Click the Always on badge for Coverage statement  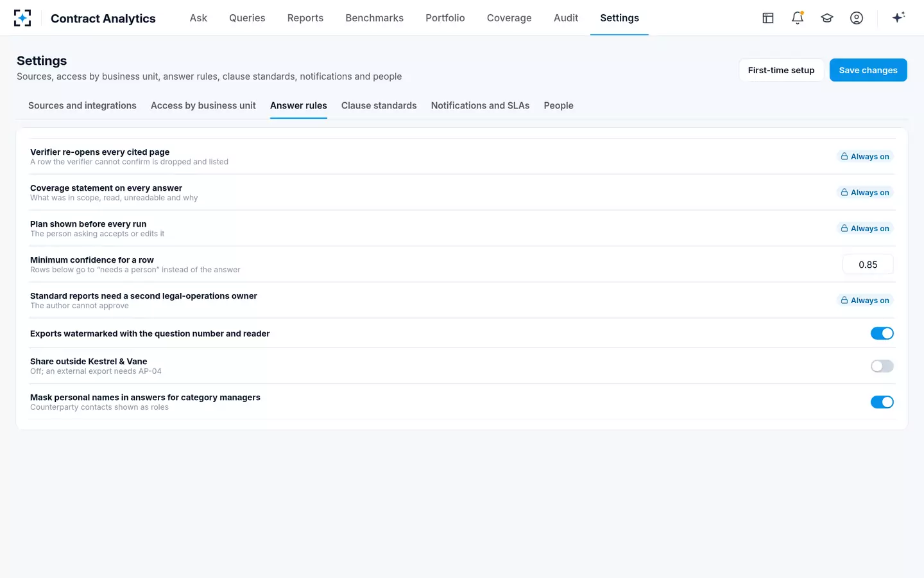pyautogui.click(x=865, y=193)
